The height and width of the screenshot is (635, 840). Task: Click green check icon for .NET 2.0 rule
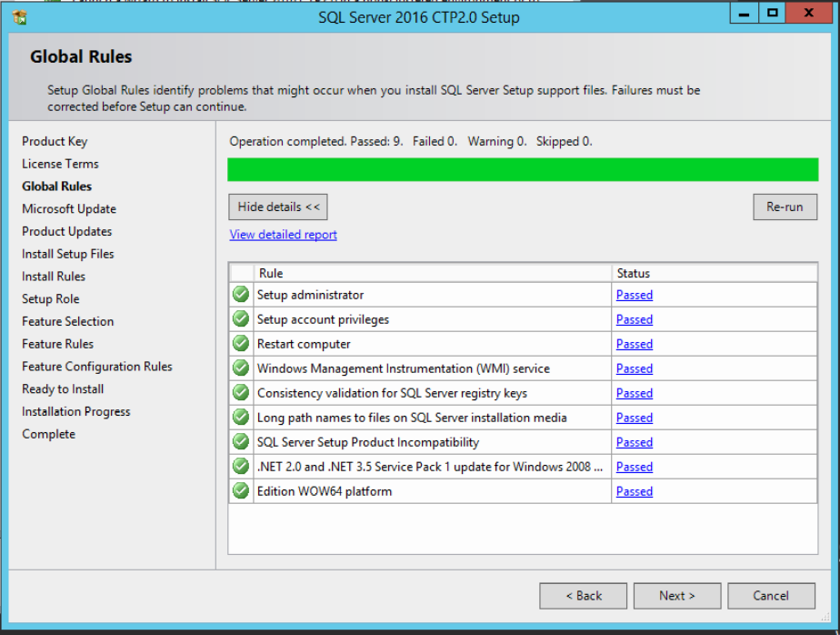pyautogui.click(x=241, y=467)
